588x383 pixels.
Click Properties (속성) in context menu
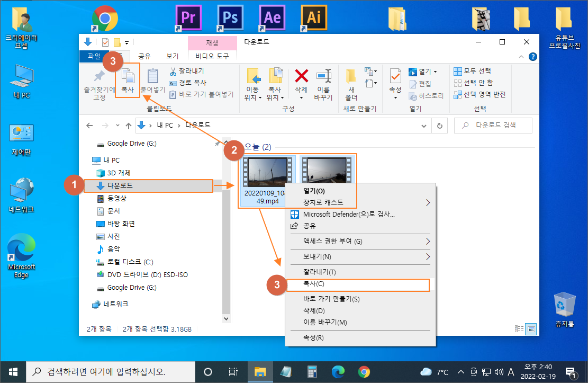coord(360,337)
